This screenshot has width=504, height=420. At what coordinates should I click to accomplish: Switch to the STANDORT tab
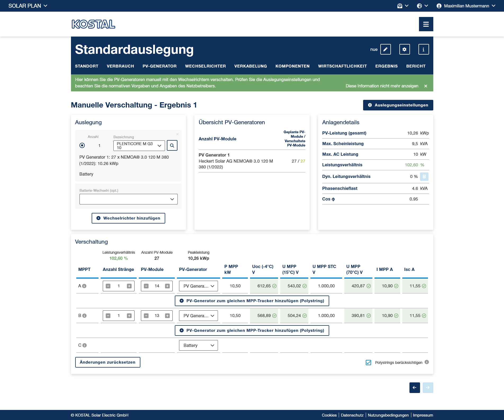[87, 66]
